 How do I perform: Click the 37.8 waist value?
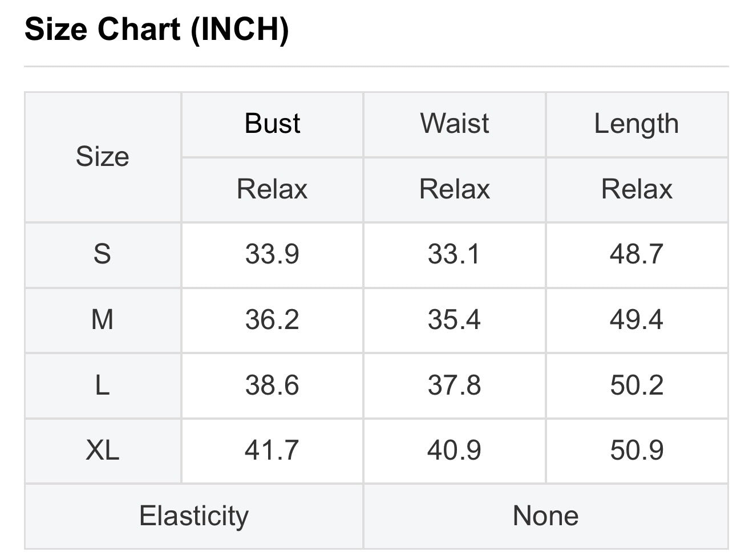(x=455, y=385)
